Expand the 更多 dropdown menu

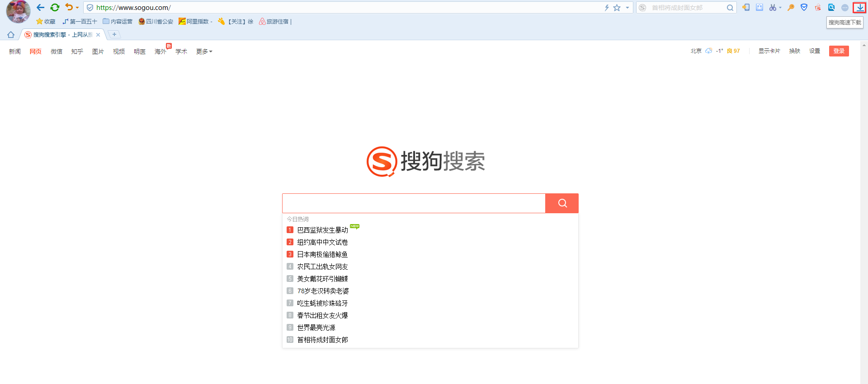click(204, 52)
